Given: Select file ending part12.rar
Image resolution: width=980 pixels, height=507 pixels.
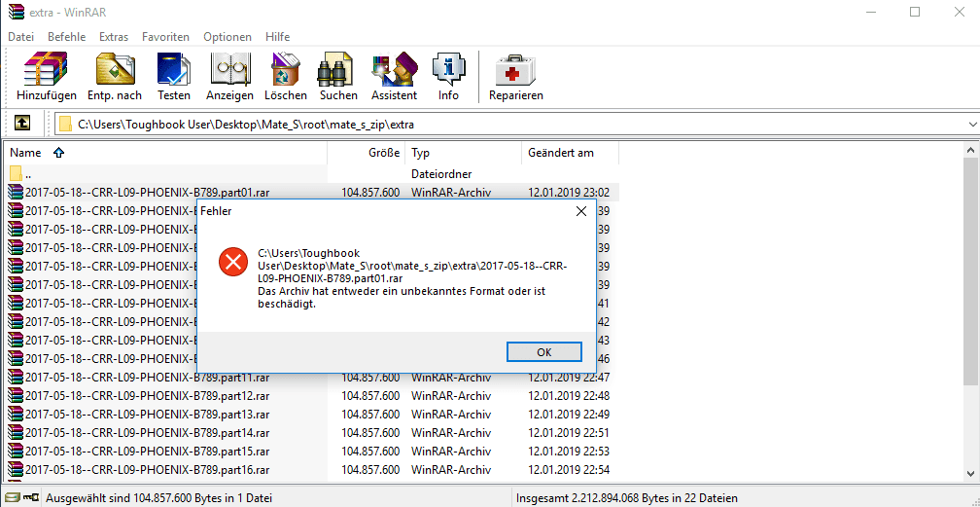Looking at the screenshot, I should [147, 396].
